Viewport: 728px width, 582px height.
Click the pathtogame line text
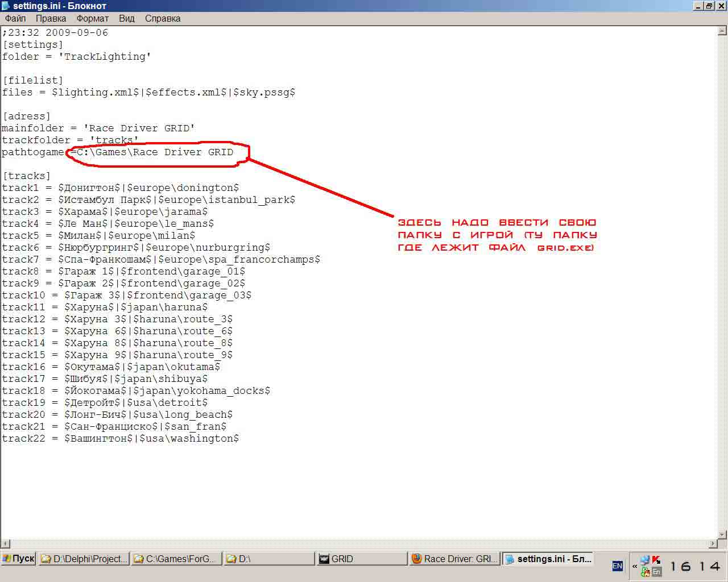point(117,152)
